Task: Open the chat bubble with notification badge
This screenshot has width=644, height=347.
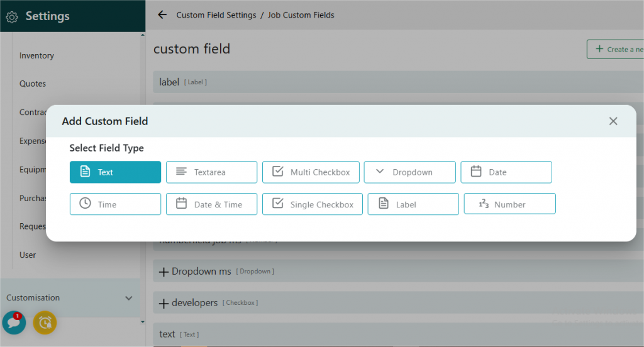Action: pos(13,322)
